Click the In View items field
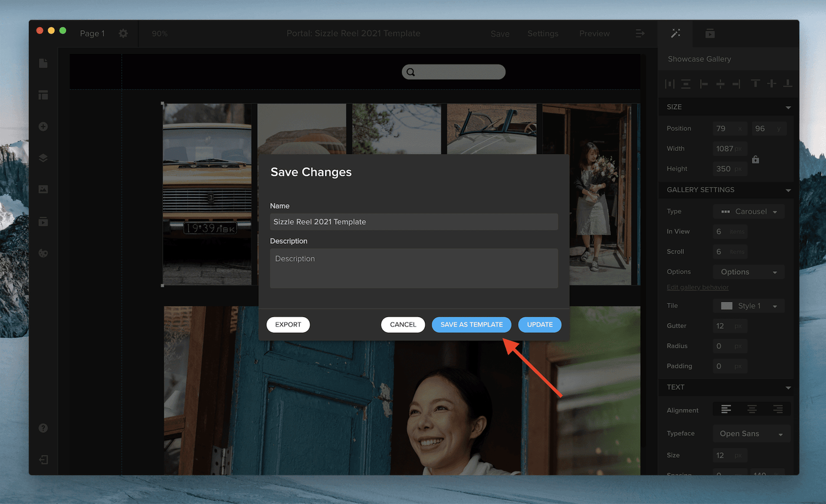 pyautogui.click(x=730, y=232)
